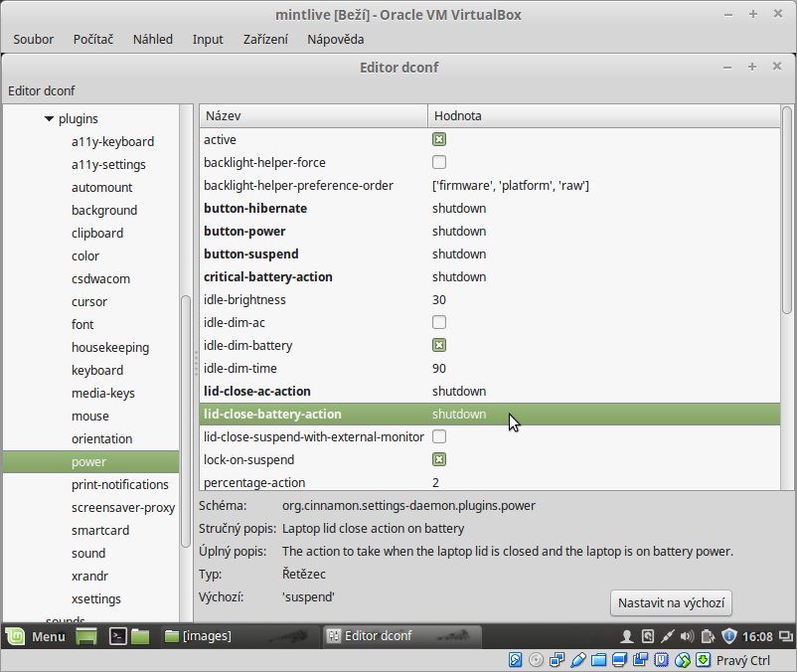Click critical-battery-action key name
This screenshot has height=672, width=797.
click(268, 277)
